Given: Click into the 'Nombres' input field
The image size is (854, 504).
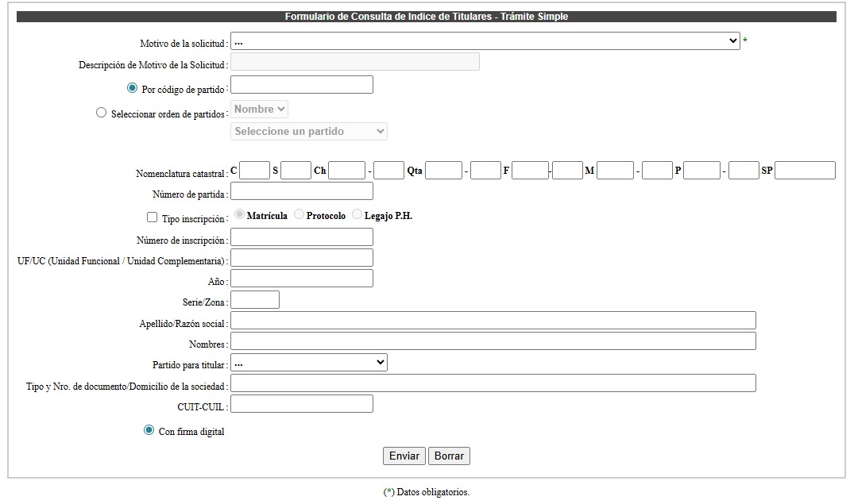Looking at the screenshot, I should [x=493, y=341].
